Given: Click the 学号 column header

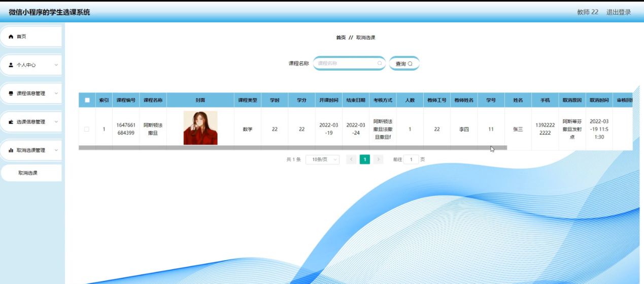Looking at the screenshot, I should point(491,100).
